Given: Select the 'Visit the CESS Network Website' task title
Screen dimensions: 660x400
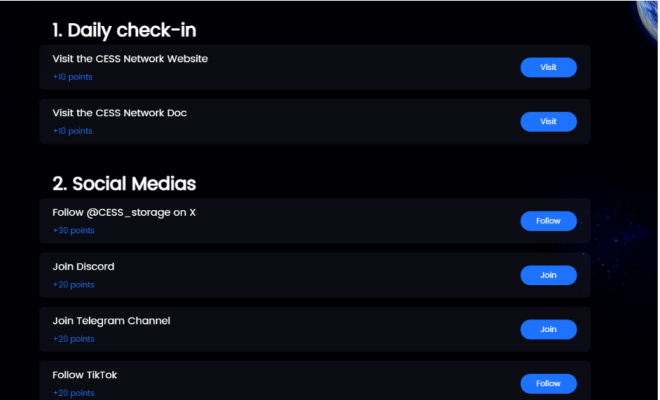Looking at the screenshot, I should point(130,59).
